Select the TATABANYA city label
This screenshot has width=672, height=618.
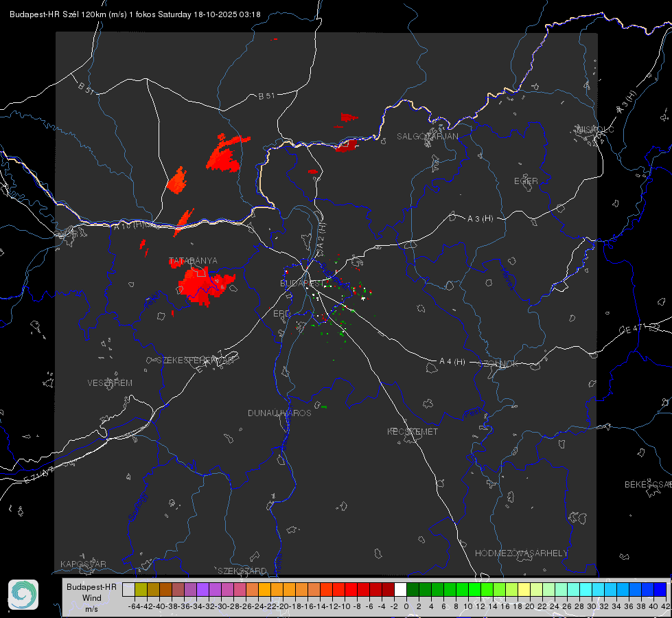[193, 261]
